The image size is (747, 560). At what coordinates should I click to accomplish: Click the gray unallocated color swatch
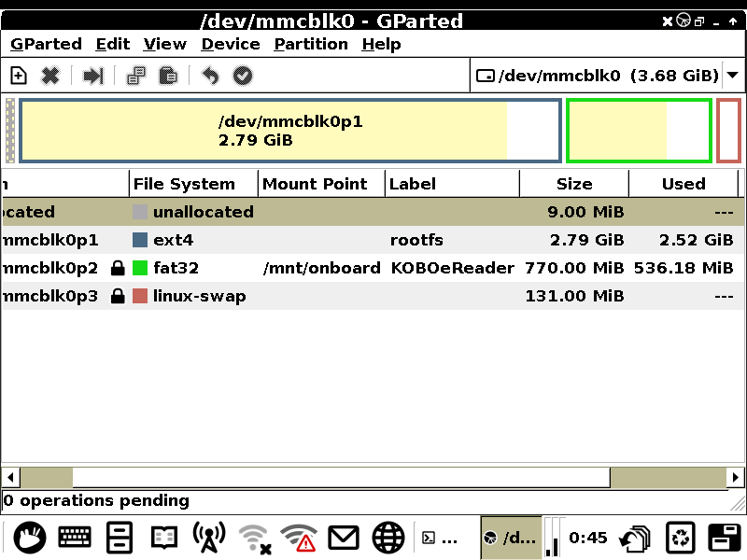tap(139, 212)
